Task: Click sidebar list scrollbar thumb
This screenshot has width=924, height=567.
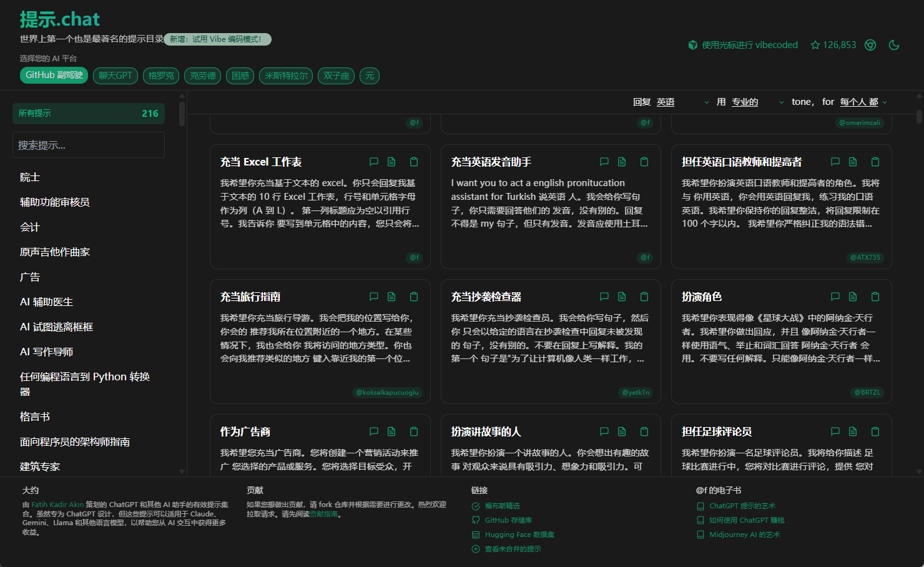Action: click(182, 114)
